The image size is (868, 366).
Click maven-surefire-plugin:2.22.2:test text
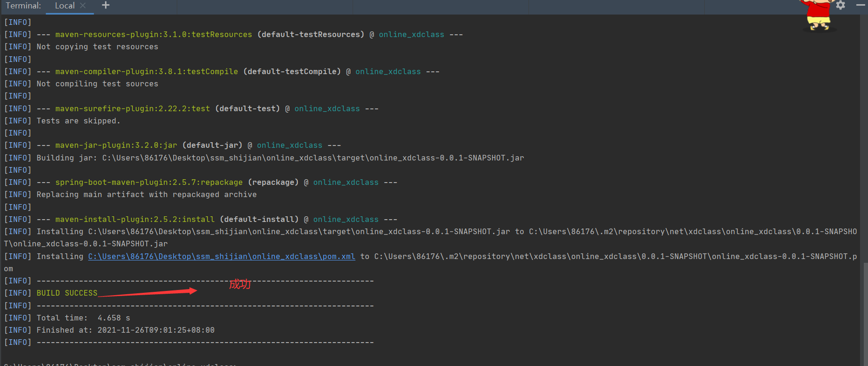[133, 108]
